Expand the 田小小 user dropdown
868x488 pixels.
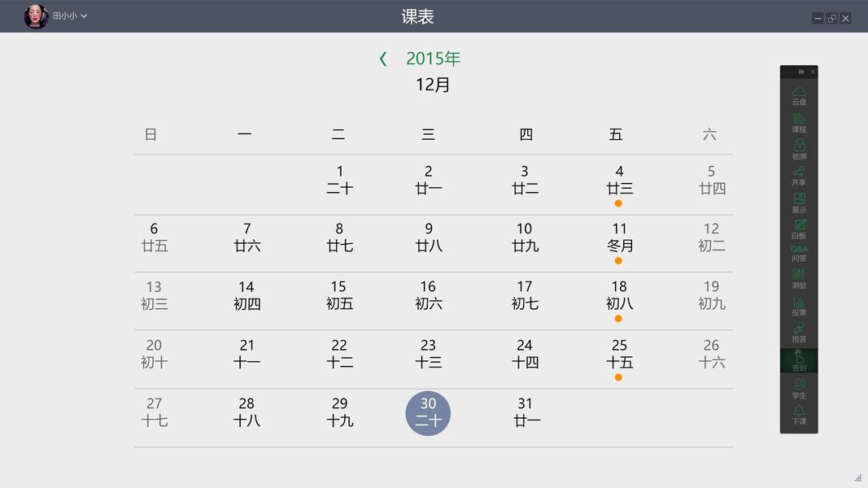(x=84, y=16)
